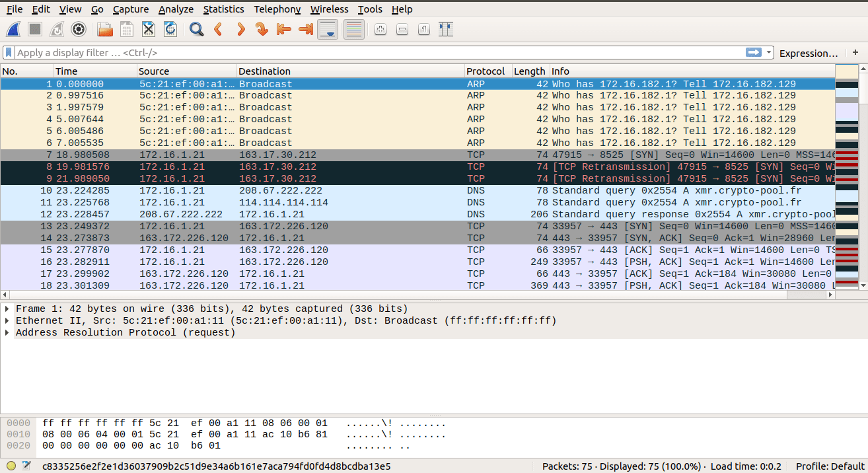Reload this capture file

[170, 29]
